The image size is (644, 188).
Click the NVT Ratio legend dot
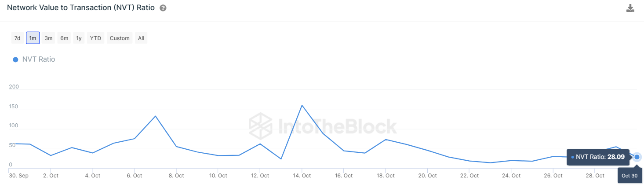click(x=15, y=59)
